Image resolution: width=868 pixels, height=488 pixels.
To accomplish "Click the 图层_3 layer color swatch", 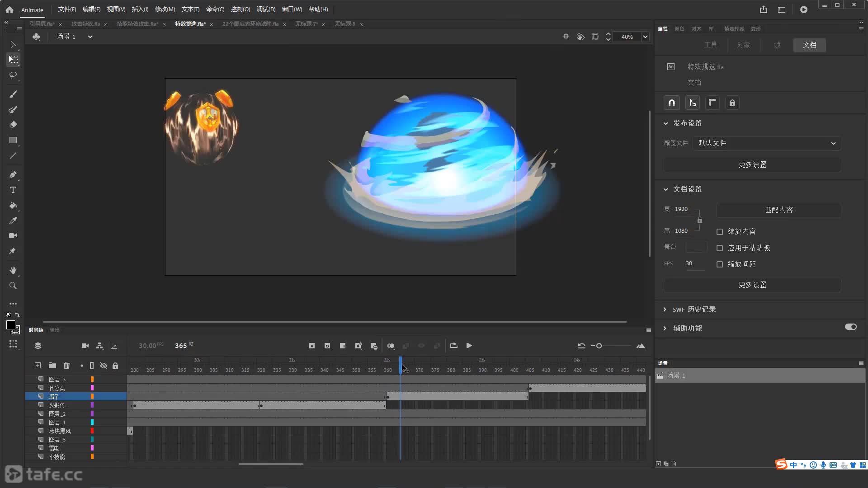I will click(92, 380).
